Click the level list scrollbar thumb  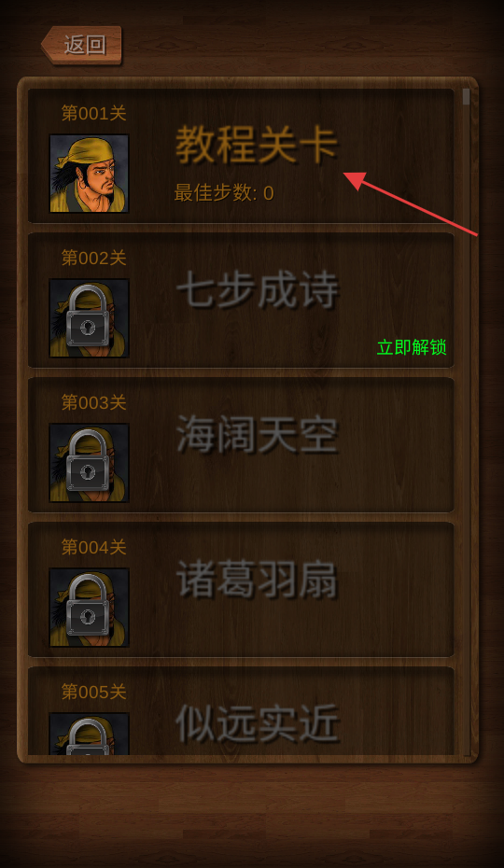click(467, 97)
